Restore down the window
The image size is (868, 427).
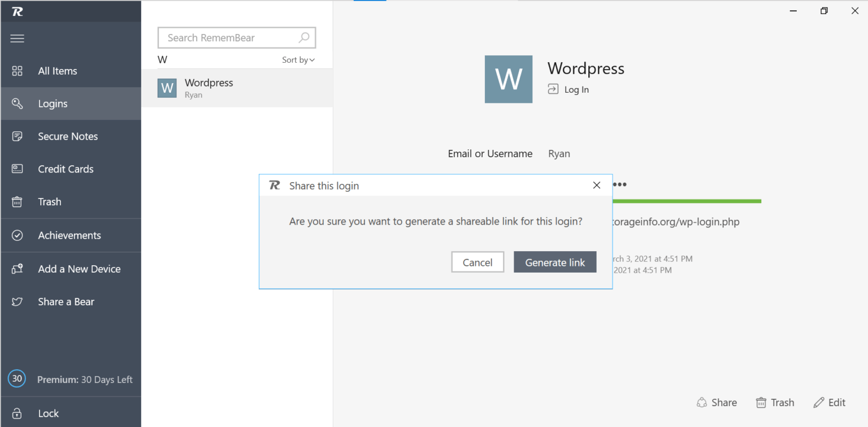(824, 11)
